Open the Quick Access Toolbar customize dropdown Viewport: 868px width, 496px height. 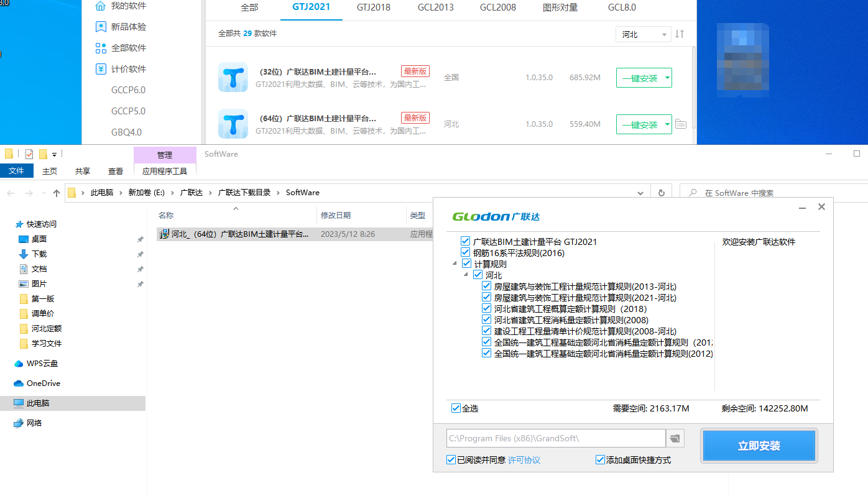[54, 154]
